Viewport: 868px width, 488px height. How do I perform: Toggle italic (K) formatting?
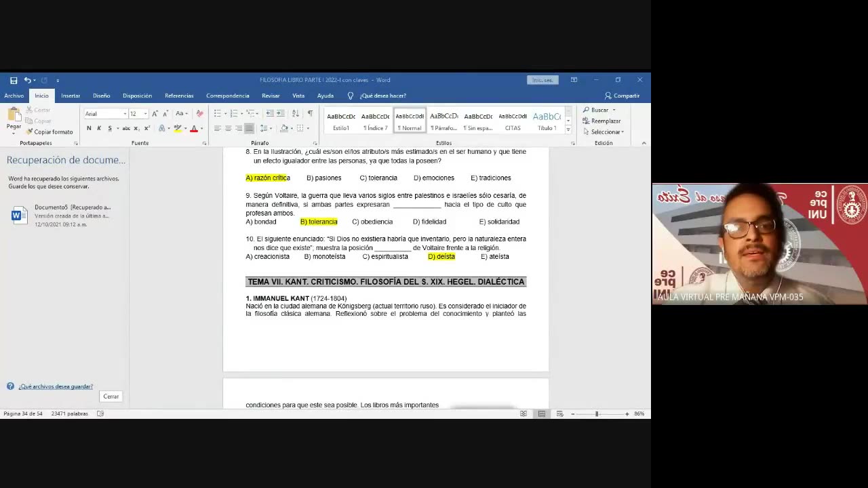pyautogui.click(x=99, y=128)
